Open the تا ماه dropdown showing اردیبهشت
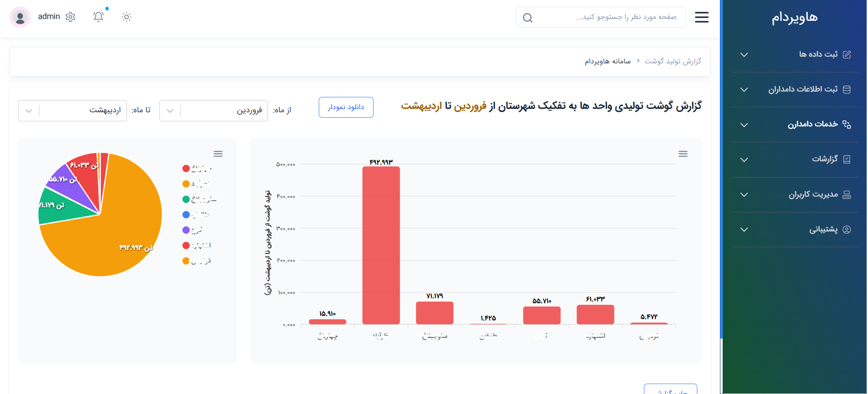 [72, 111]
